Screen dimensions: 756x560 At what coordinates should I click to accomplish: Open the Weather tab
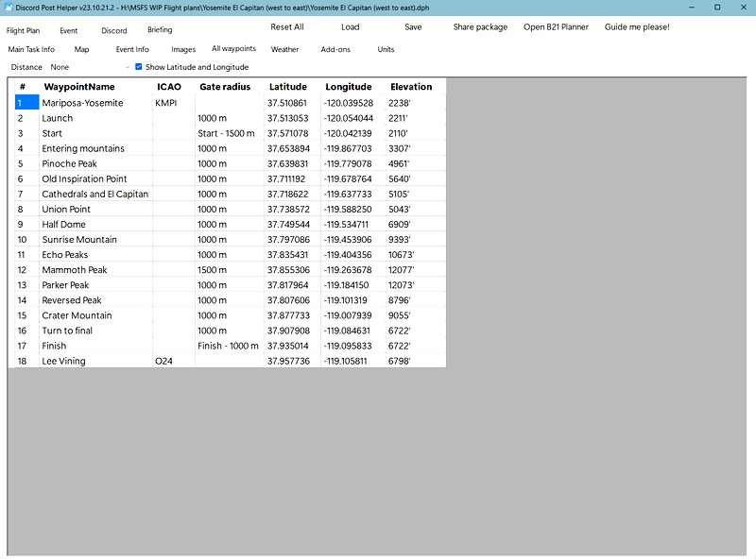click(284, 48)
